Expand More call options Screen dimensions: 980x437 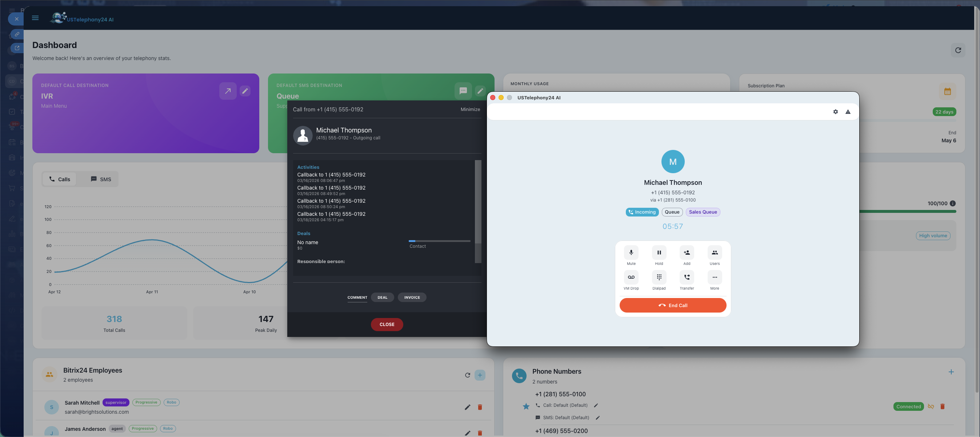[714, 278]
